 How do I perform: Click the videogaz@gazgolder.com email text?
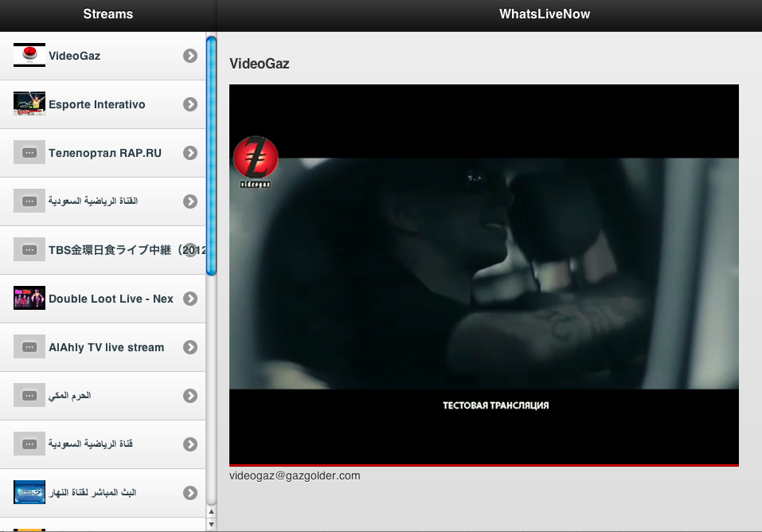[295, 475]
